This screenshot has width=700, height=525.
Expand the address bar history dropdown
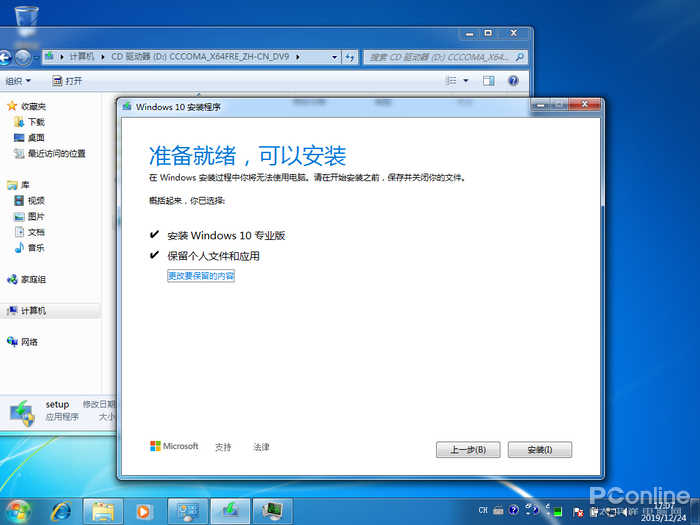[334, 57]
